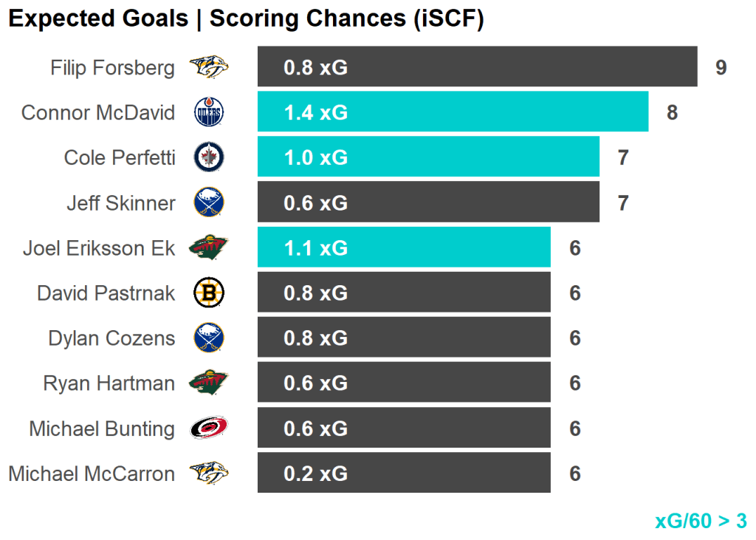756x540 pixels.
Task: Click the Sabres logo beside Dylan Cozens
Action: tap(209, 338)
